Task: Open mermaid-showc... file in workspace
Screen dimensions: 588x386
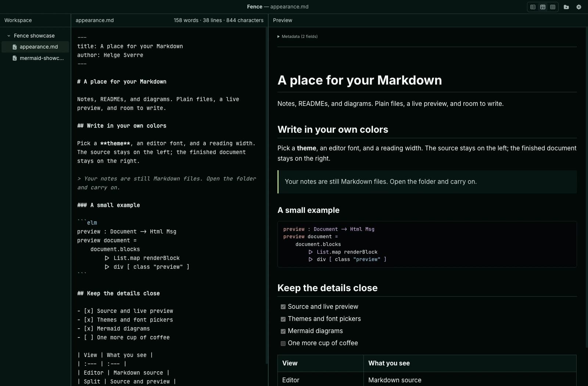Action: coord(35,58)
